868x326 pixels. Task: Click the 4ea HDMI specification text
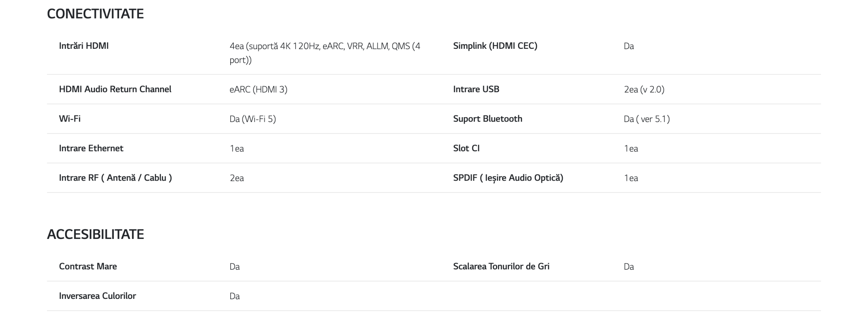click(x=325, y=53)
